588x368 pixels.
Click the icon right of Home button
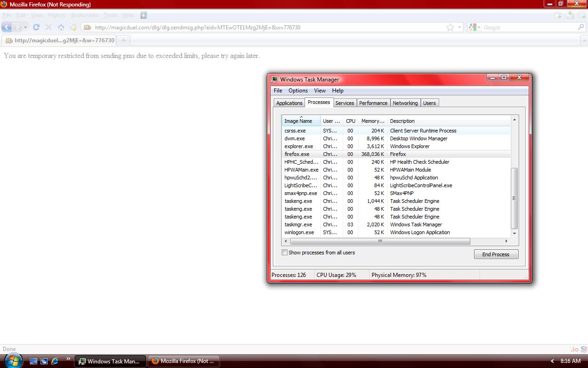73,27
